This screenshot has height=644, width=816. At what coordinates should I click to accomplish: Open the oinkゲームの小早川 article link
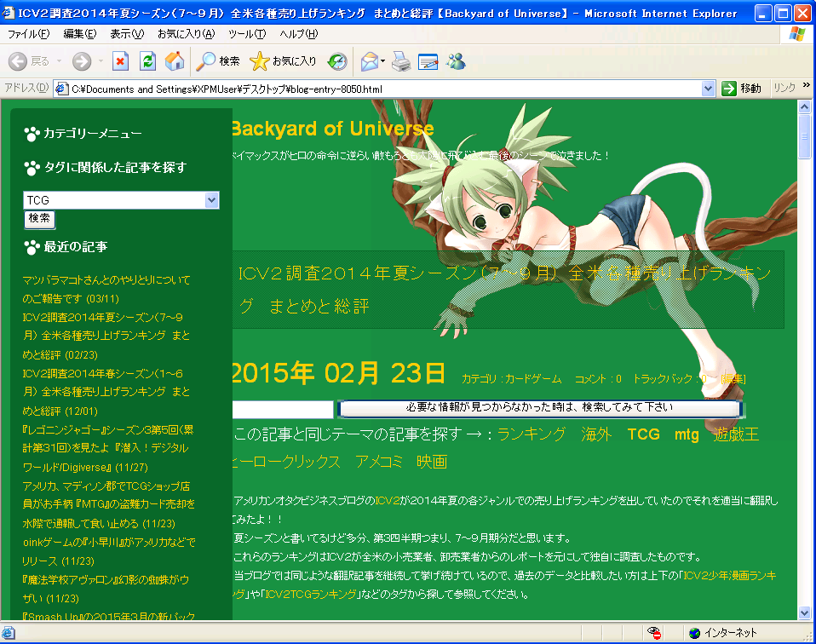pos(108,552)
